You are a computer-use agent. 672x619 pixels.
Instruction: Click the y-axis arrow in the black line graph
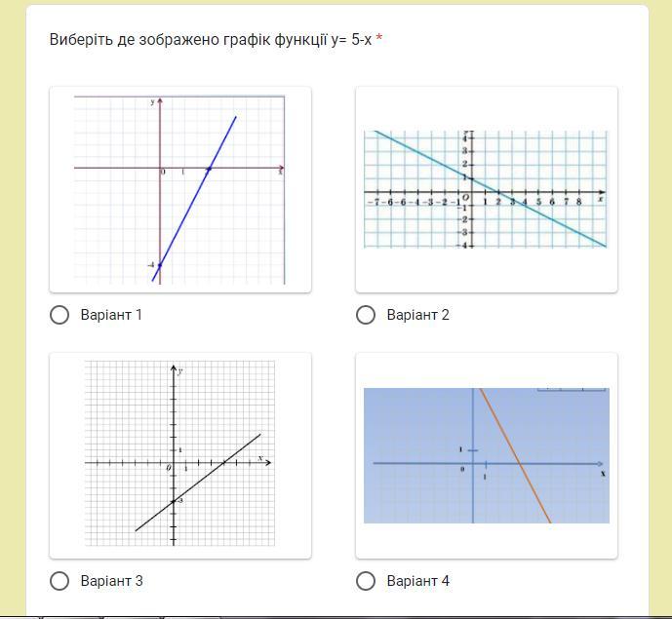(x=174, y=368)
